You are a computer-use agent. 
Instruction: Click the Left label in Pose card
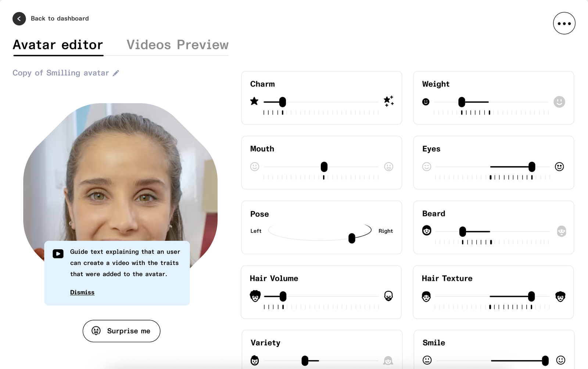point(256,231)
